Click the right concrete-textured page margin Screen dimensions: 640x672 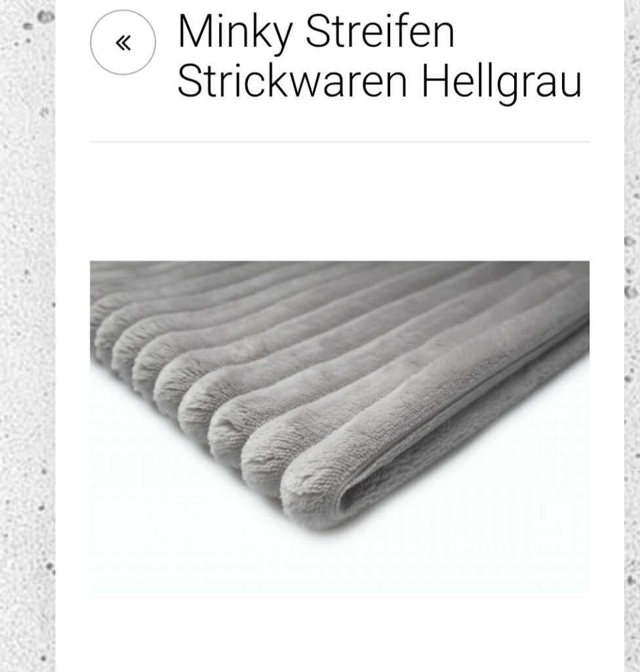pyautogui.click(x=632, y=336)
